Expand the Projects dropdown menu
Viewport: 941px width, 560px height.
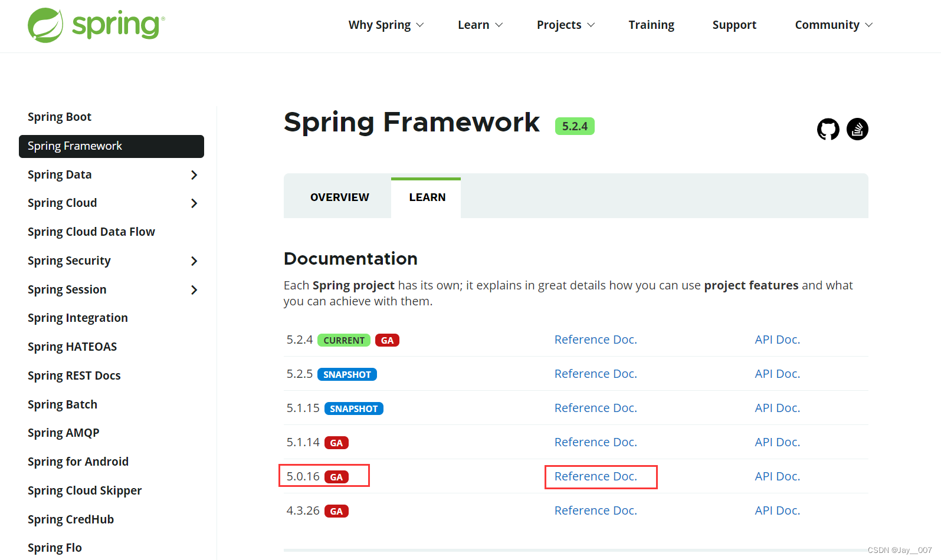[566, 25]
